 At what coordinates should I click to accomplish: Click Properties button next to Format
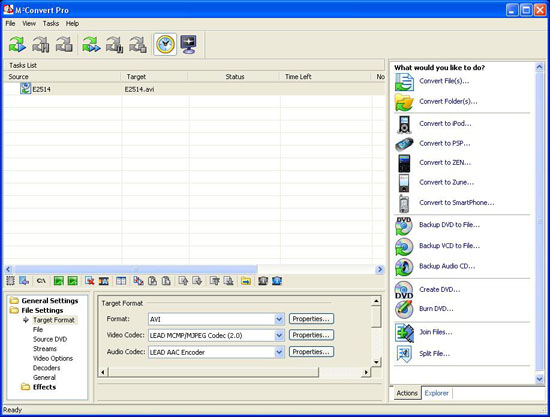(x=311, y=319)
